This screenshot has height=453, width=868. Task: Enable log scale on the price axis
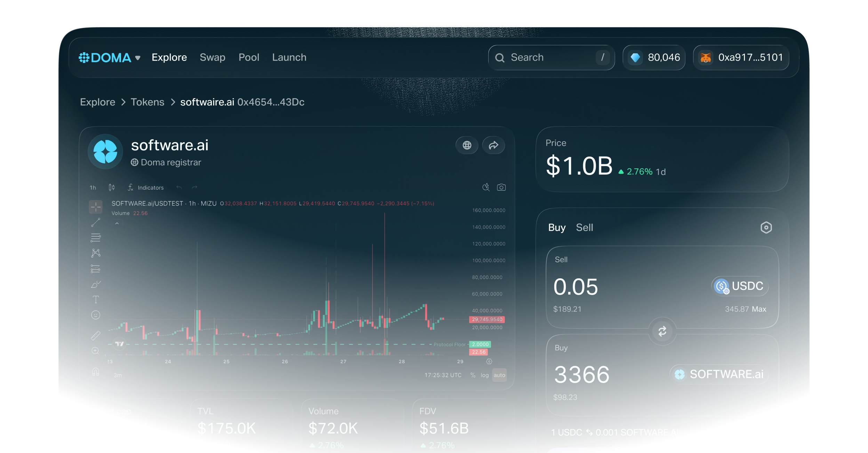click(484, 375)
